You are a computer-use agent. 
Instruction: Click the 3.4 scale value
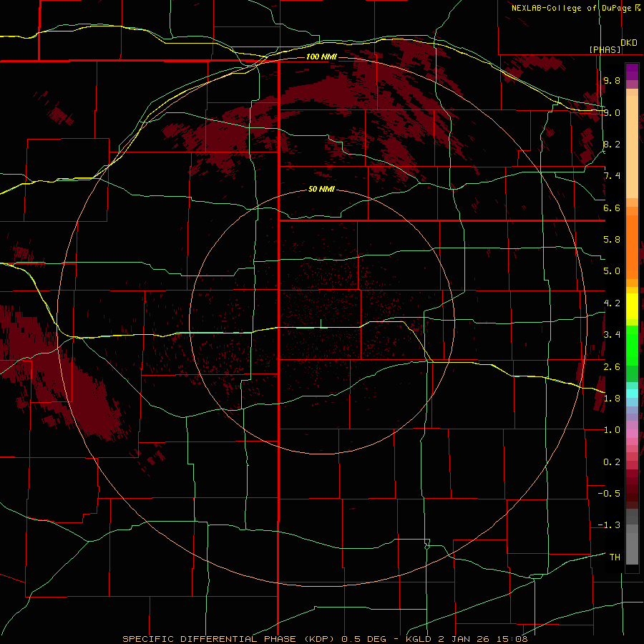[x=612, y=335]
